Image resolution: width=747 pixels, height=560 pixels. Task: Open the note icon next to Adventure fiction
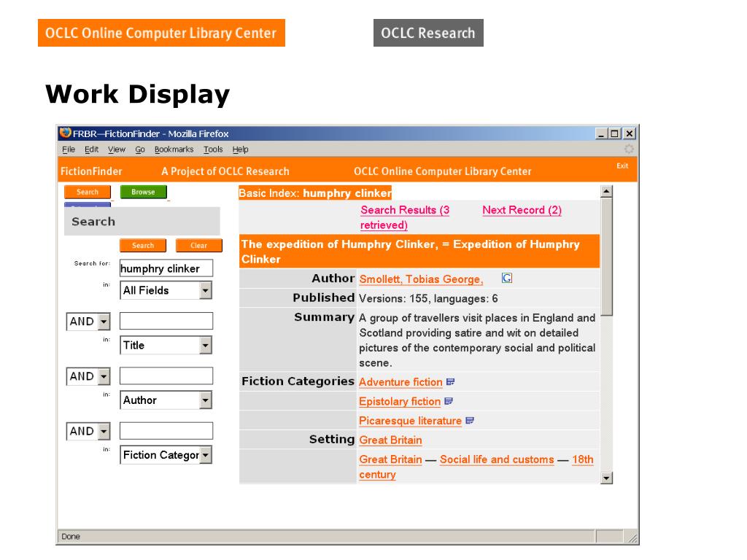coord(450,382)
